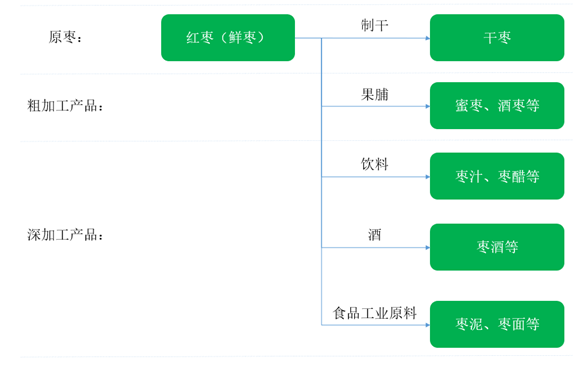
Task: Click the arrowhead pointing to 枣泥、枣面等
Action: coord(428,325)
